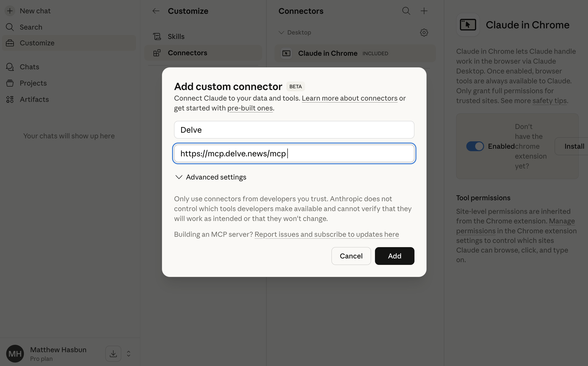Click the New chat plus icon

(10, 11)
